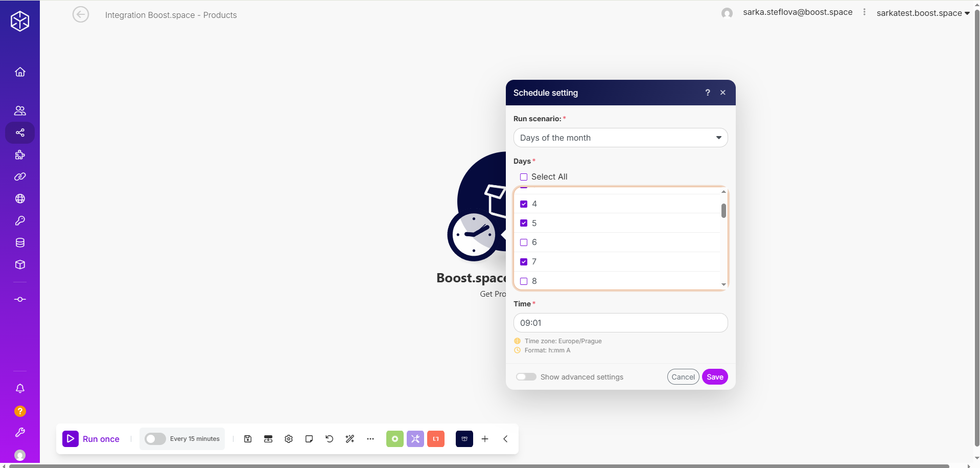Uncheck day 4 checkbox

point(524,204)
